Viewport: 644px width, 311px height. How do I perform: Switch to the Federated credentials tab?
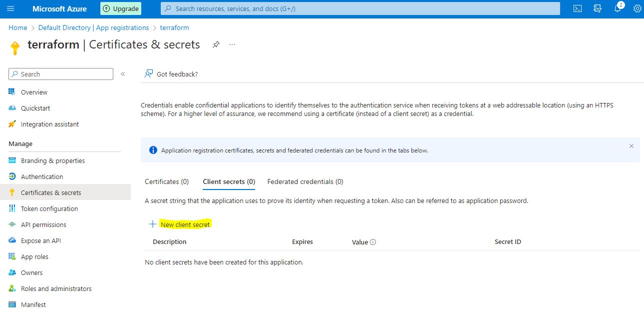coord(305,181)
